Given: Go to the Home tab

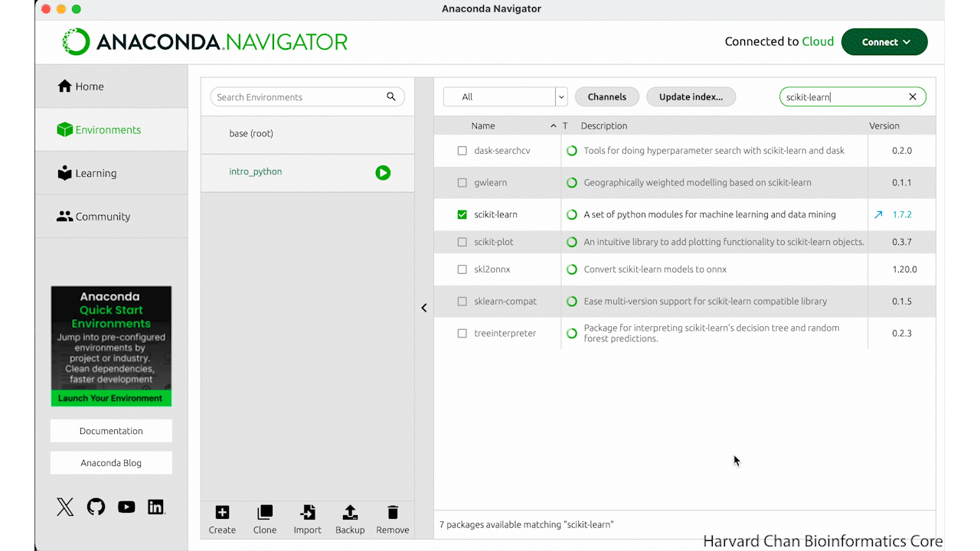Looking at the screenshot, I should tap(90, 86).
